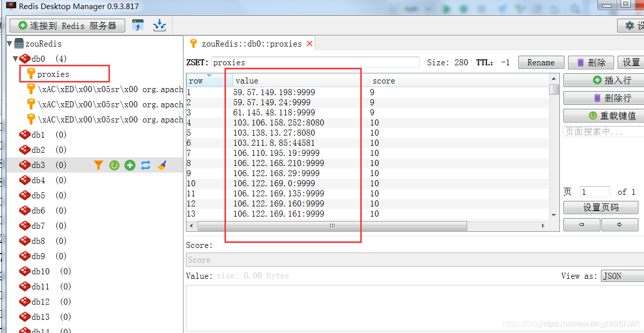Click the import connections toolbar icon
The width and height of the screenshot is (644, 333).
tap(138, 25)
